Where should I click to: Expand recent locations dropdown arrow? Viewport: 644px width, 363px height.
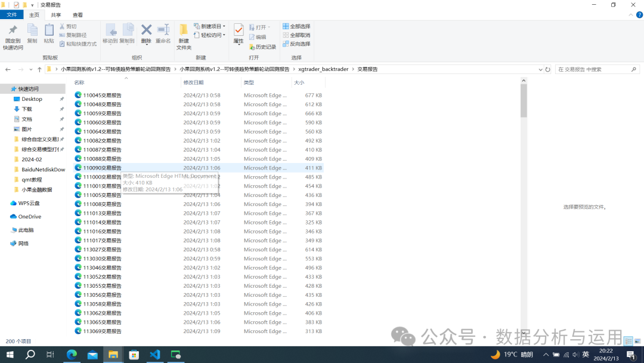pyautogui.click(x=31, y=69)
